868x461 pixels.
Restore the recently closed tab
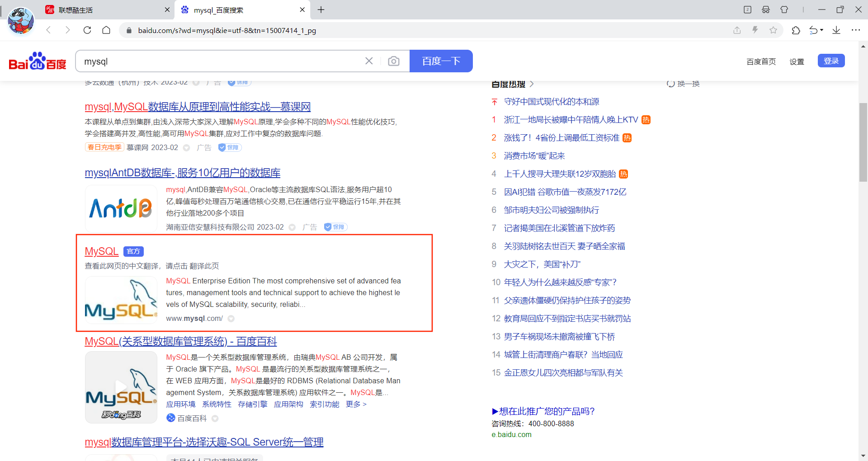[x=813, y=30]
